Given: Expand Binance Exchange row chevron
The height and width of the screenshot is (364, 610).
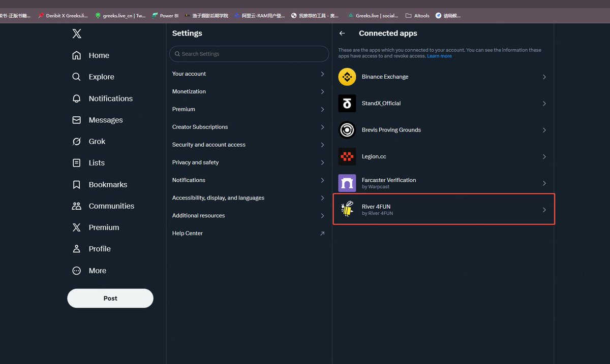Looking at the screenshot, I should click(x=544, y=77).
